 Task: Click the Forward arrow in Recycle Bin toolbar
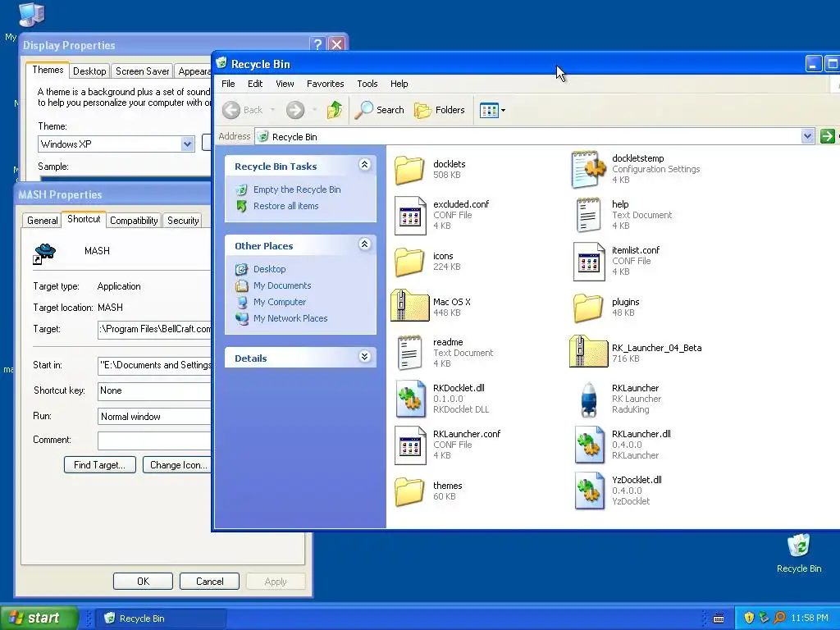click(x=295, y=110)
